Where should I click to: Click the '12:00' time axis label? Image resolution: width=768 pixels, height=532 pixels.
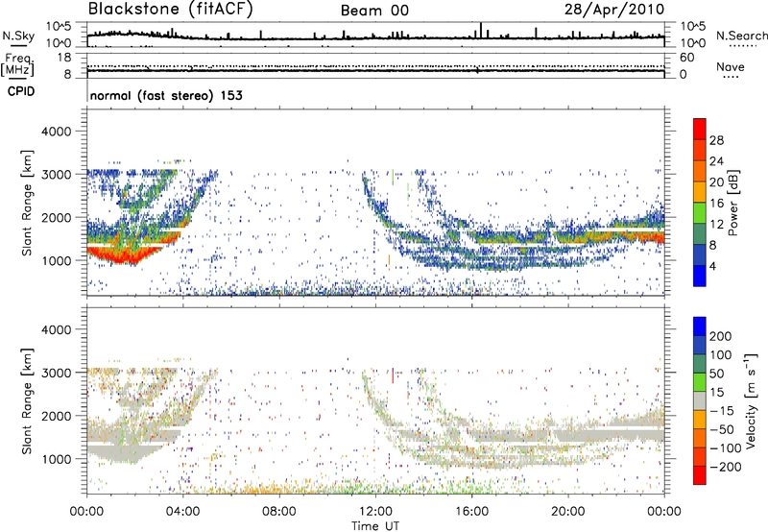pos(375,512)
